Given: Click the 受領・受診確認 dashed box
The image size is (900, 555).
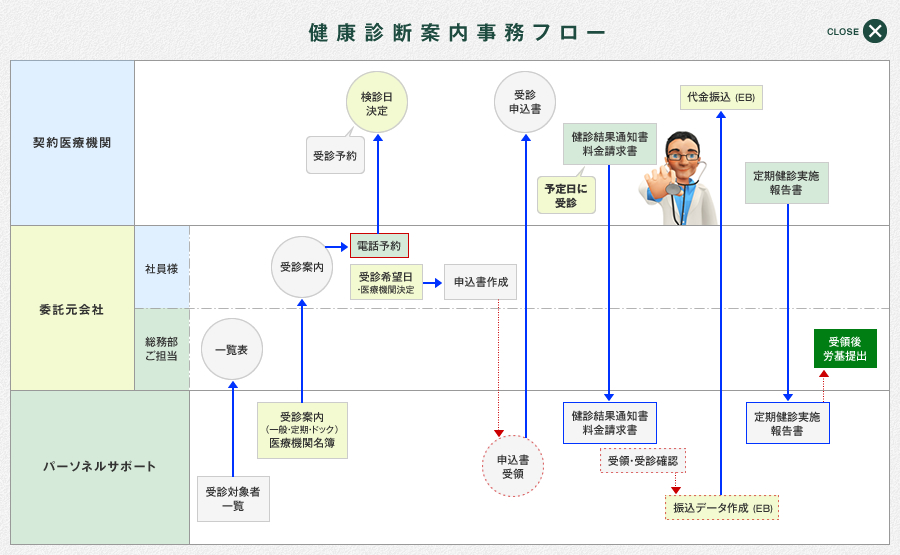Looking at the screenshot, I should coord(643,460).
